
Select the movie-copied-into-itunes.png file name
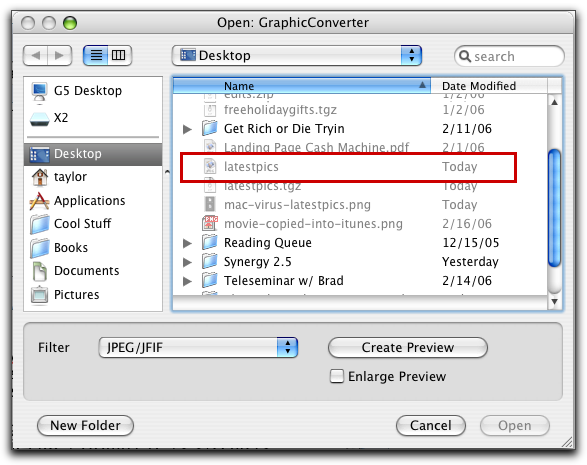pyautogui.click(x=313, y=224)
